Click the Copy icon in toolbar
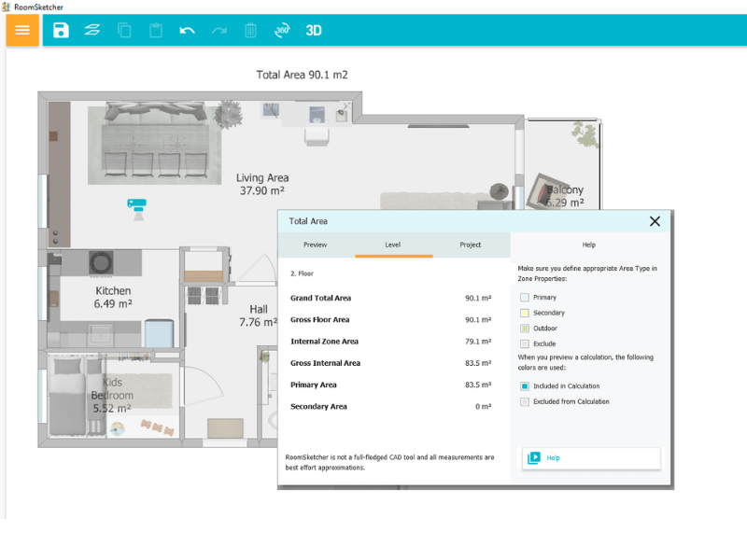Image resolution: width=747 pixels, height=560 pixels. click(x=124, y=30)
